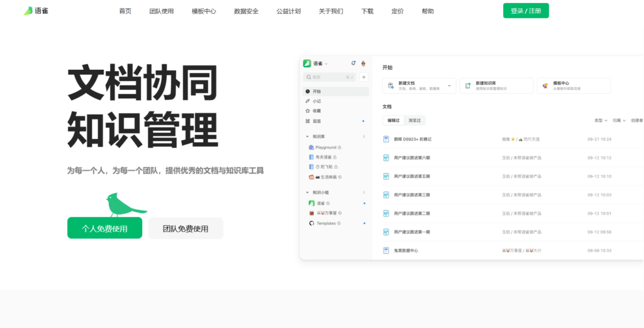Click the star icon next to 收藏

click(x=308, y=111)
